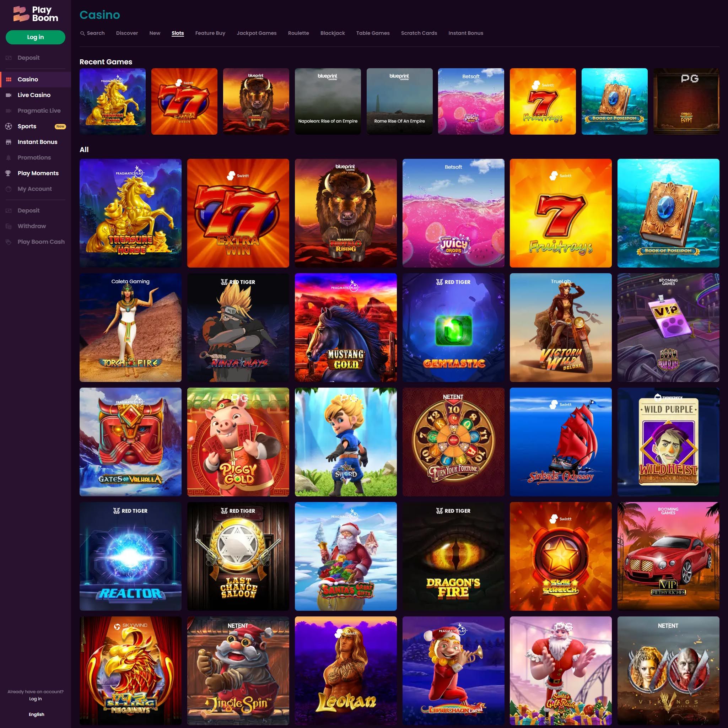The image size is (728, 728).
Task: Click the Play Boom logo icon
Action: click(x=21, y=14)
